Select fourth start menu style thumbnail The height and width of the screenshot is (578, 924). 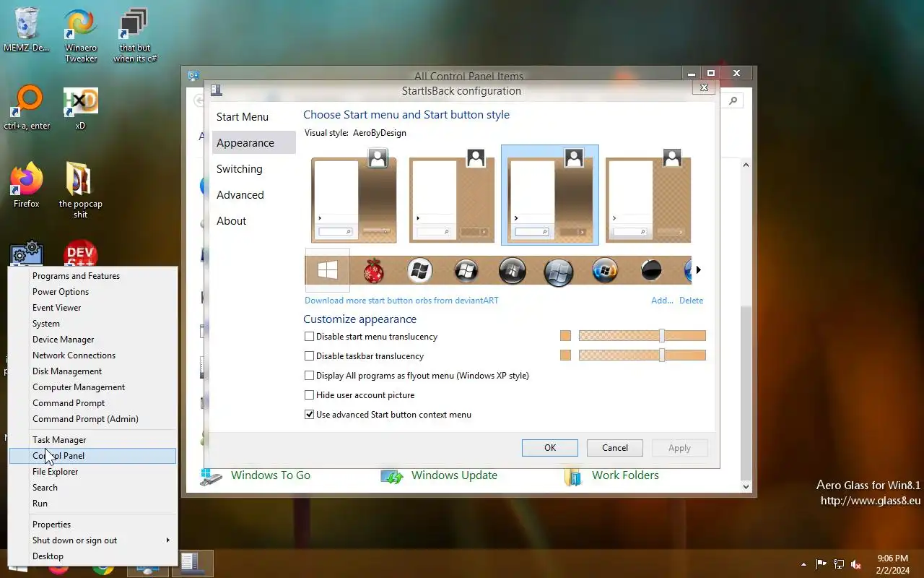[648, 195]
